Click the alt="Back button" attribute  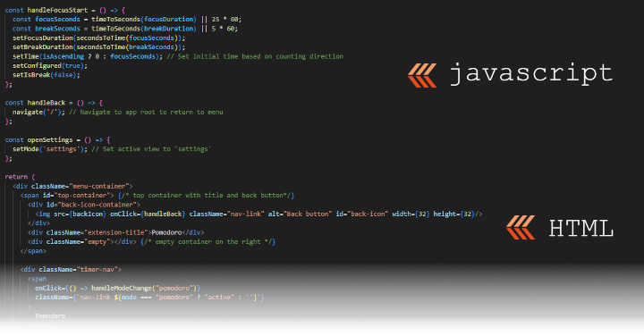[300, 214]
